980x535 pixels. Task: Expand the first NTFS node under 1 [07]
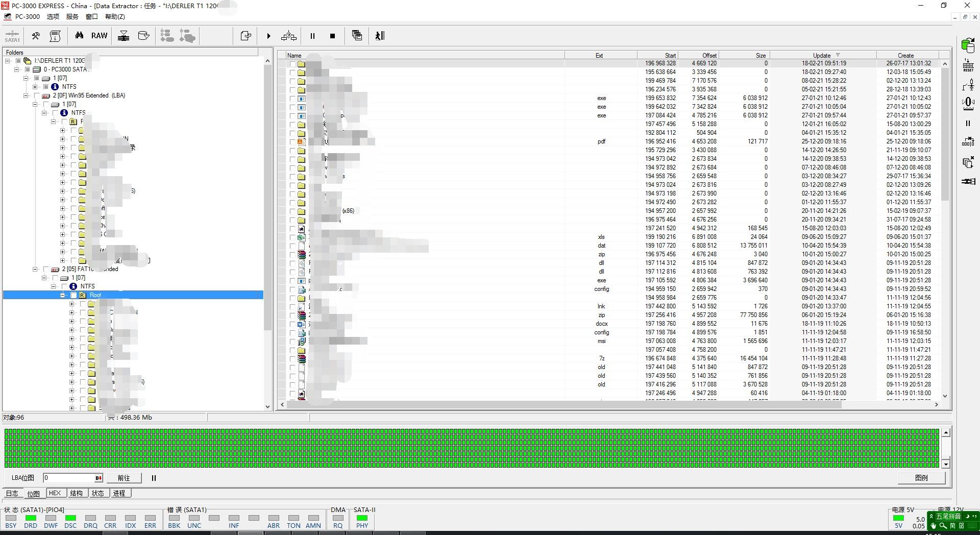tap(35, 87)
